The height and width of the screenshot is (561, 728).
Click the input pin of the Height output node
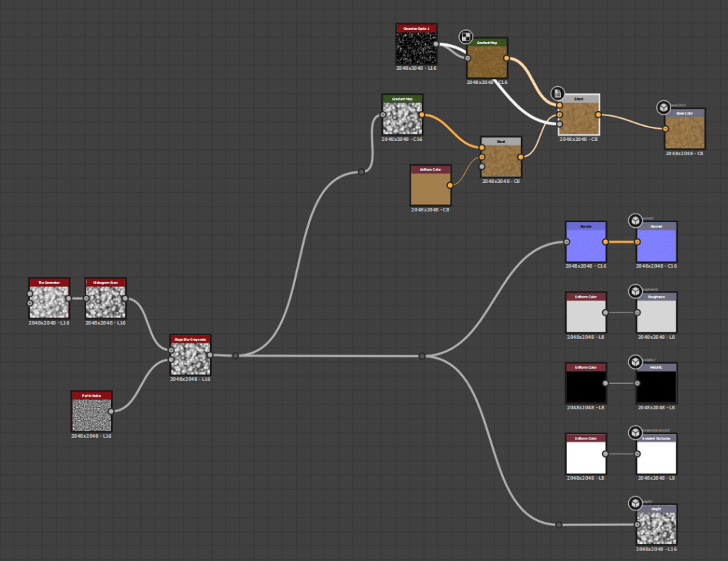638,525
